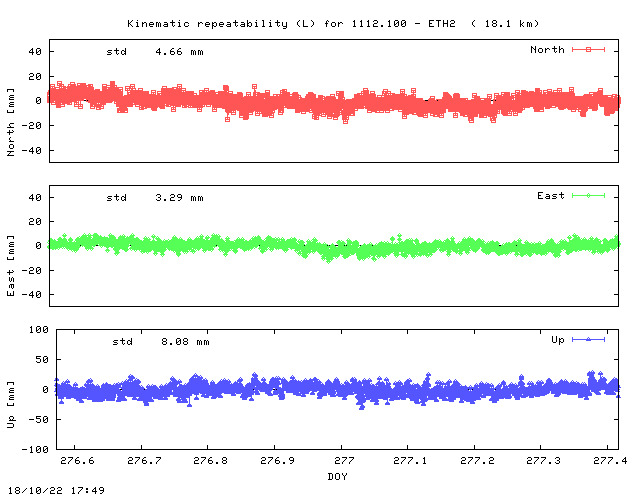
Task: Click the chart title 'Kinematic repeatability (L)'
Action: [x=221, y=24]
